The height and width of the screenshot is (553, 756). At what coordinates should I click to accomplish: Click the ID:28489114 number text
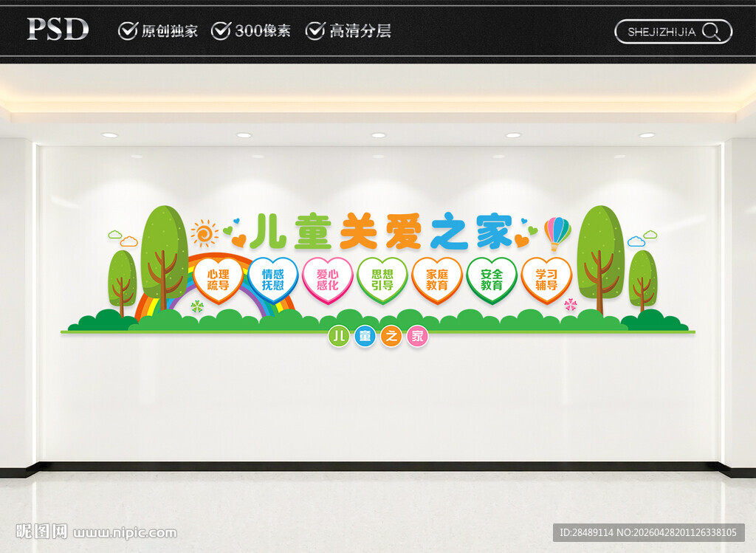pos(586,533)
